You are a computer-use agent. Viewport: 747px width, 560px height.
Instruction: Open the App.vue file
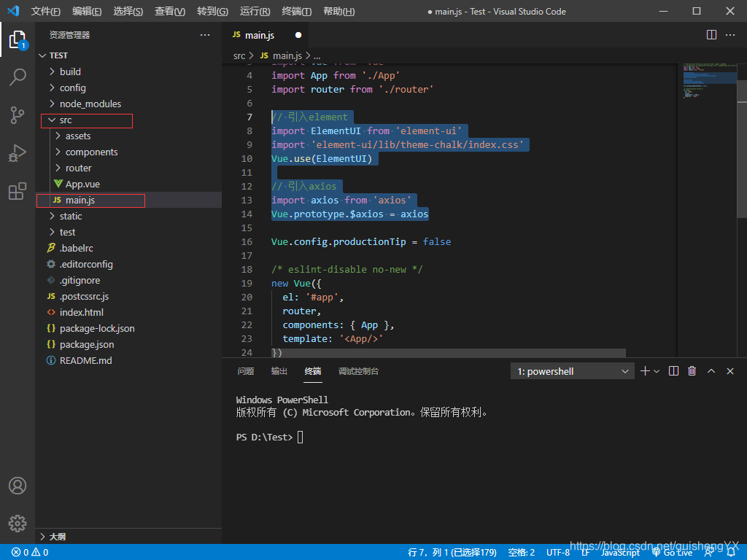[x=82, y=184]
